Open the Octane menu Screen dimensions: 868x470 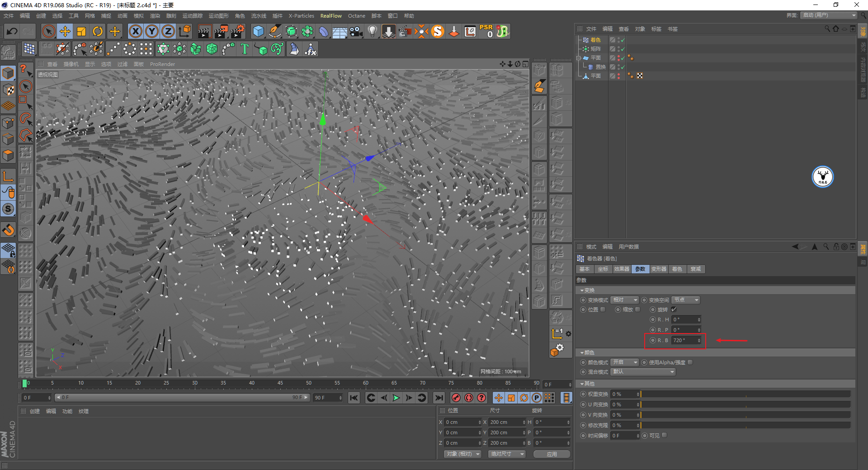click(356, 16)
